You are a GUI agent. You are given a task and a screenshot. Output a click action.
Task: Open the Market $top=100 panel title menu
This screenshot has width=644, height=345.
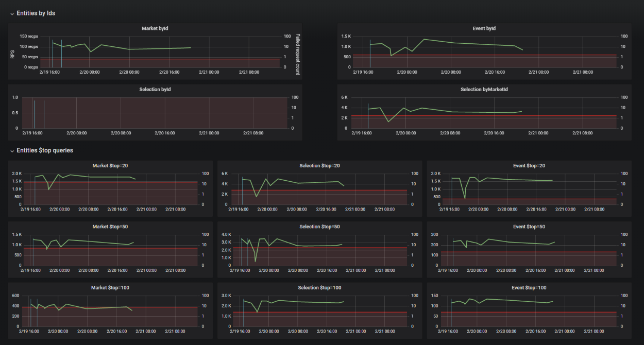(x=111, y=288)
